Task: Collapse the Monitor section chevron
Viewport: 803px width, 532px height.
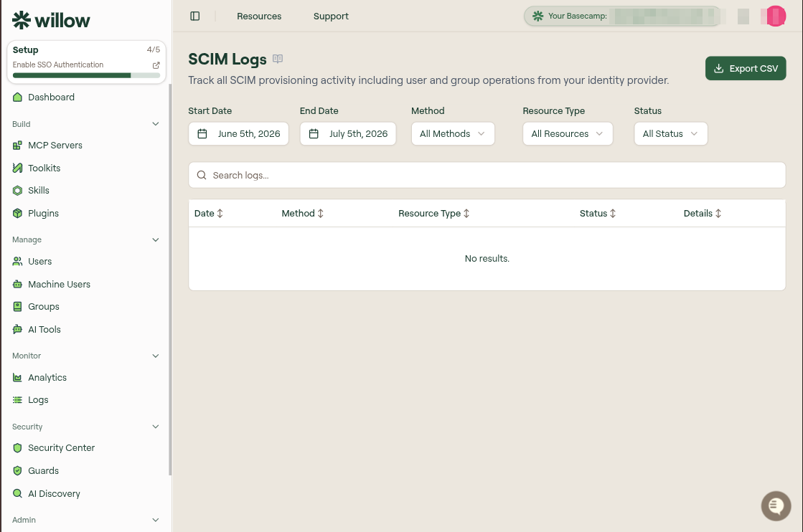Action: 156,356
